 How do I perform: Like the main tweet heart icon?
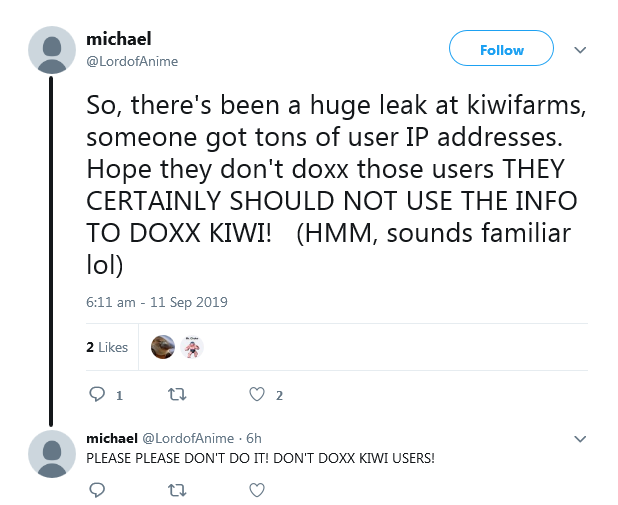(x=257, y=394)
